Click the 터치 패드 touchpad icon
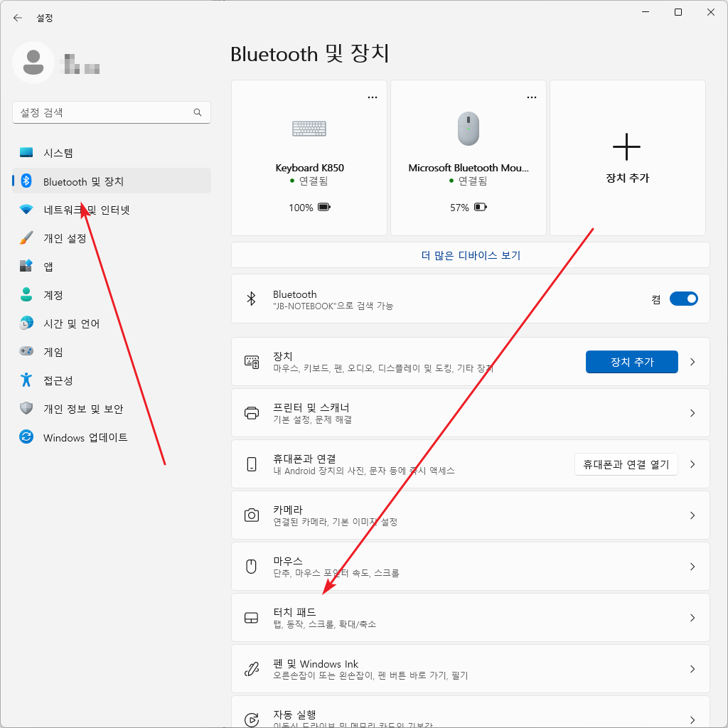 click(251, 618)
